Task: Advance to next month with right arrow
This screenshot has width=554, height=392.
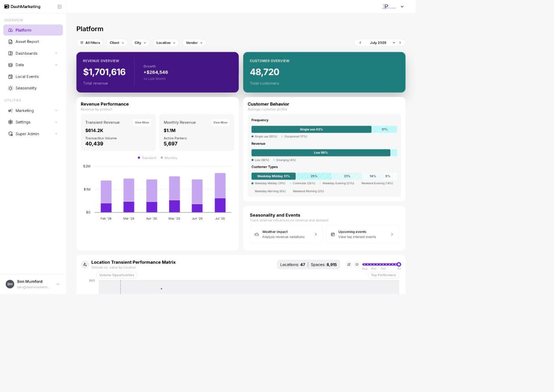Action: (400, 42)
